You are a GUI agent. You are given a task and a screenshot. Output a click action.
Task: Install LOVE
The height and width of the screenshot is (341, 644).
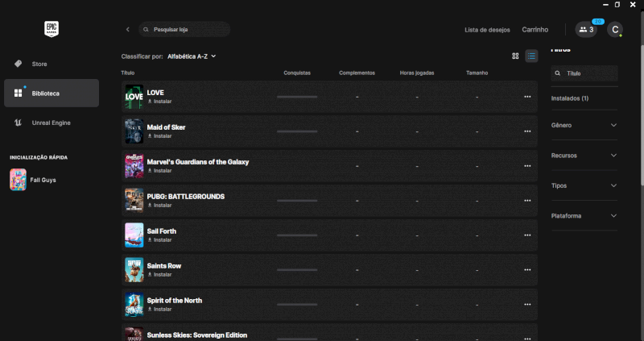click(159, 102)
